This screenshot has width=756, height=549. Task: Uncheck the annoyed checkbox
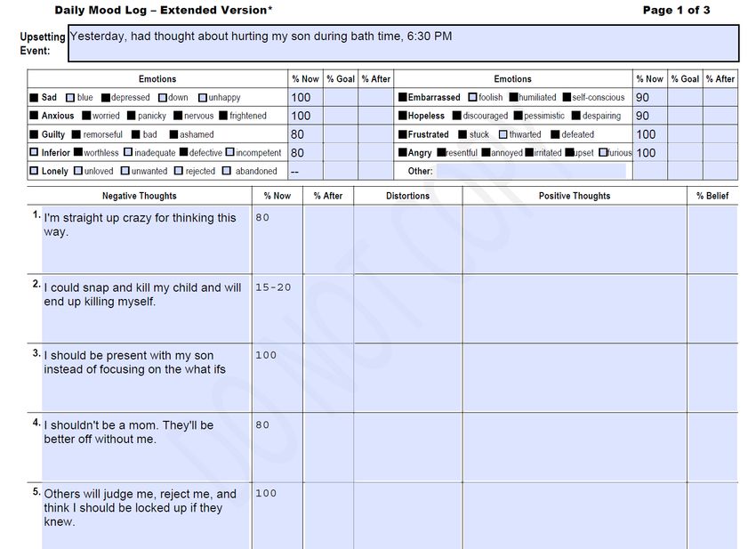click(486, 152)
